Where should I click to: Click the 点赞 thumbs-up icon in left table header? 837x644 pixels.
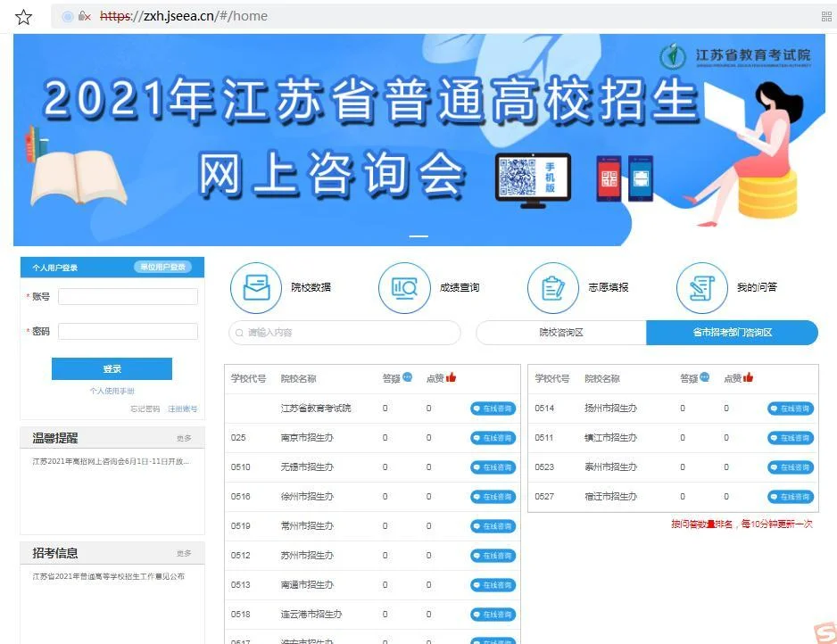click(x=451, y=377)
